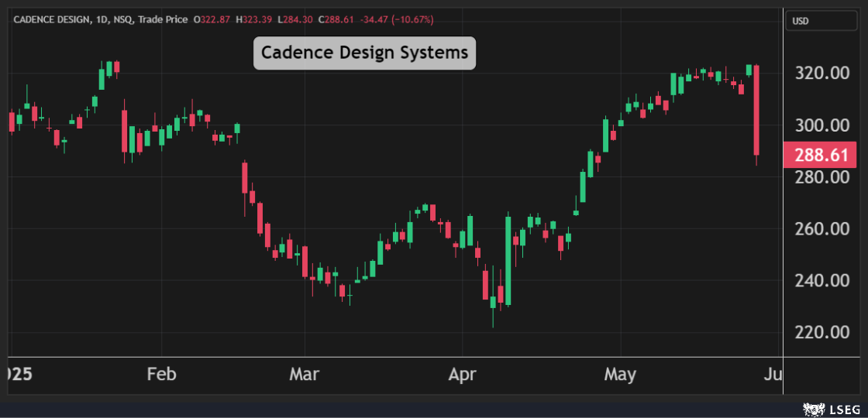Image resolution: width=868 pixels, height=418 pixels.
Task: Click the Apr label on time axis
Action: [463, 375]
